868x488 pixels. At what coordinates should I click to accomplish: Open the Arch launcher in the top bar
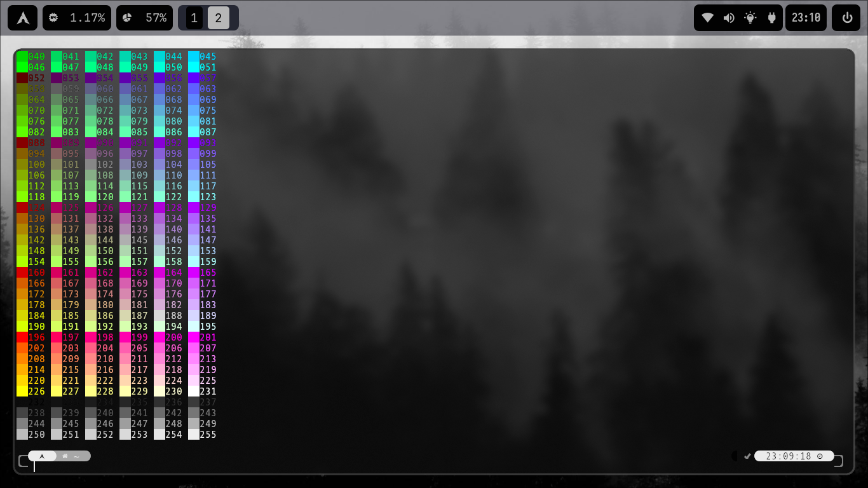pos(22,17)
